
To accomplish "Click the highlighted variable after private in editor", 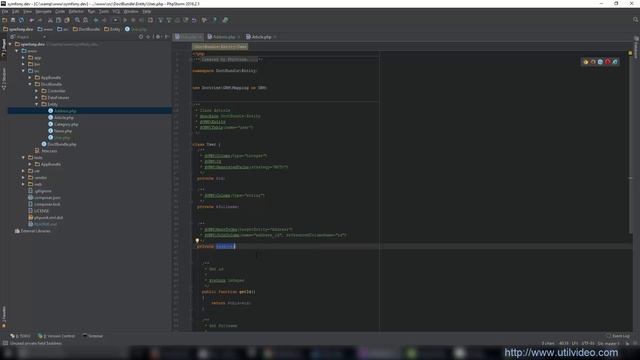I will [x=225, y=247].
